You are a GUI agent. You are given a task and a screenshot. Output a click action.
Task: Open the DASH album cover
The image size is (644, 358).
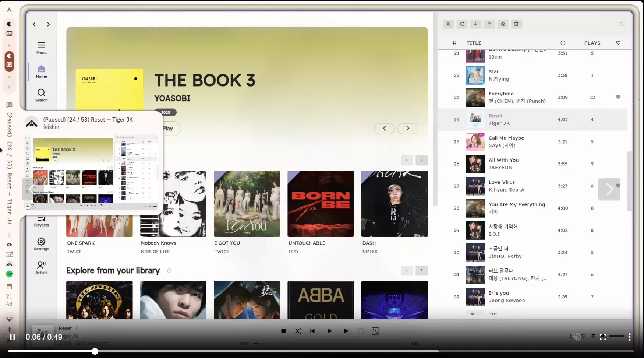click(394, 204)
